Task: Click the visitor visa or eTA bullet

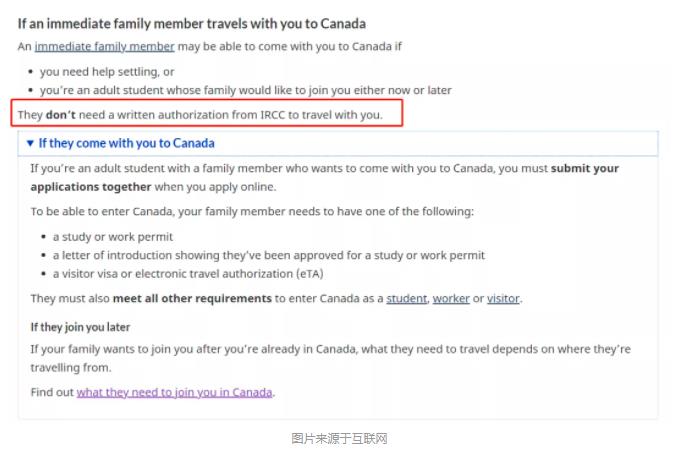Action: pos(188,274)
